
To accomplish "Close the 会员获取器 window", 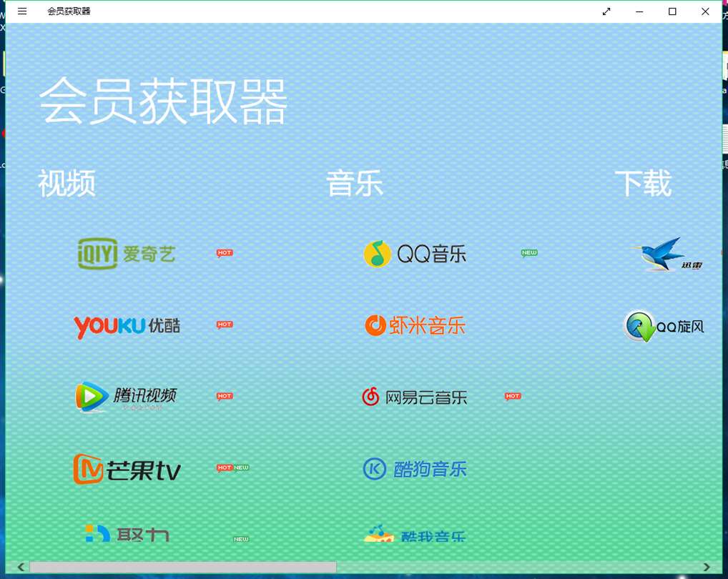I will (x=705, y=11).
